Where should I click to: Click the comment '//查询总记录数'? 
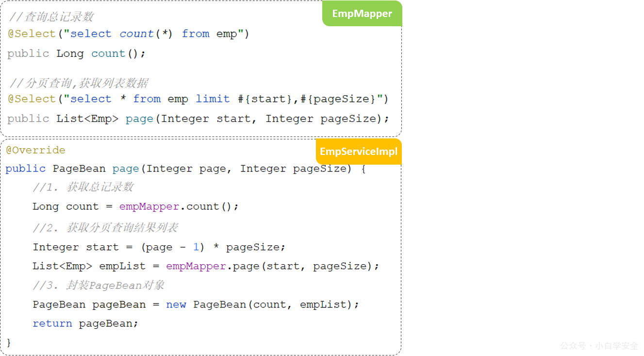(x=51, y=17)
